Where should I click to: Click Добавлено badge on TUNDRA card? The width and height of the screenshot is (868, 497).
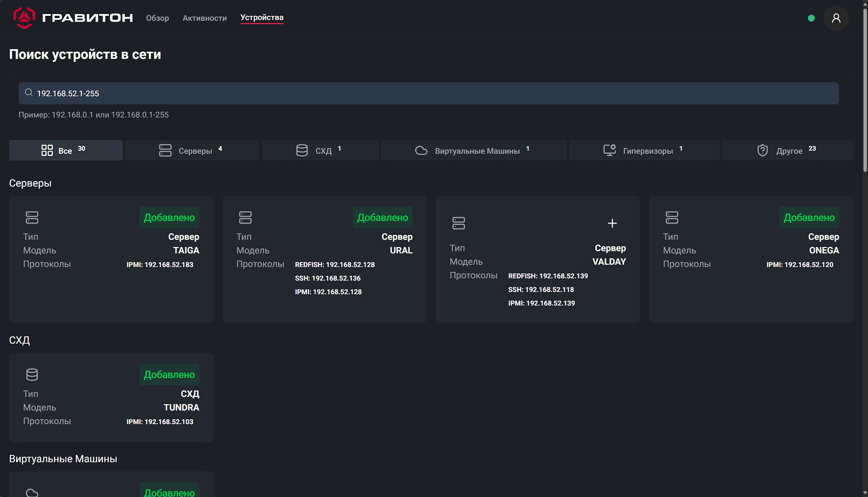point(169,374)
